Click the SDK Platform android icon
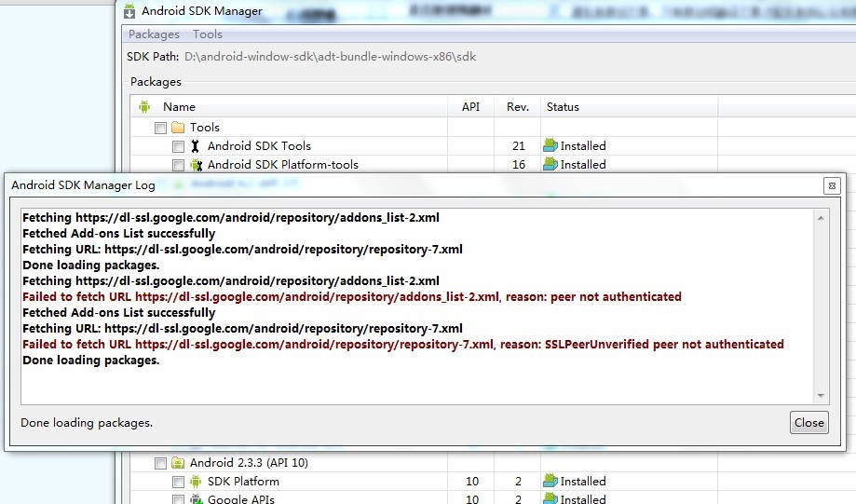 pyautogui.click(x=196, y=482)
